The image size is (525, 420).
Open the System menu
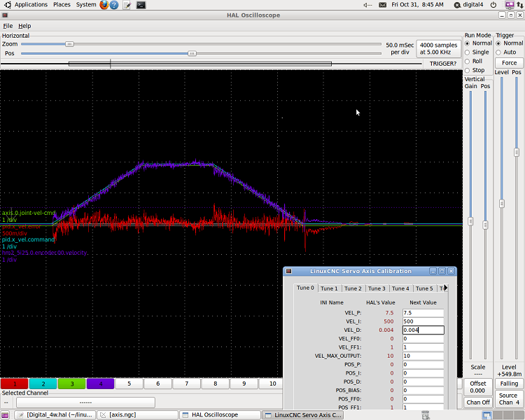tap(85, 5)
